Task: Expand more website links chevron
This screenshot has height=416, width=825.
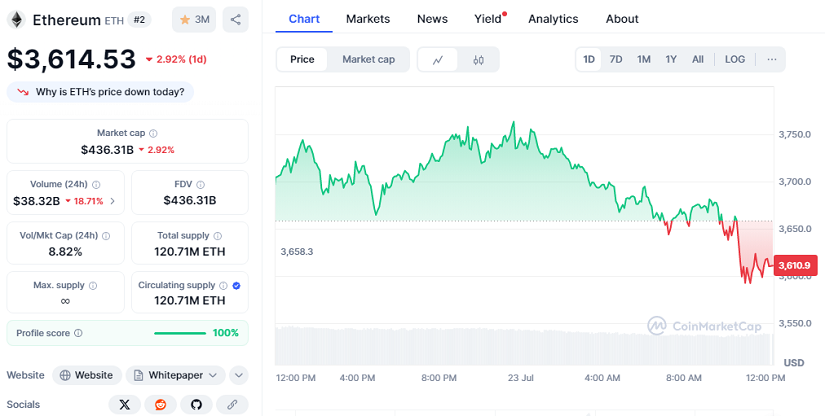Action: click(239, 376)
